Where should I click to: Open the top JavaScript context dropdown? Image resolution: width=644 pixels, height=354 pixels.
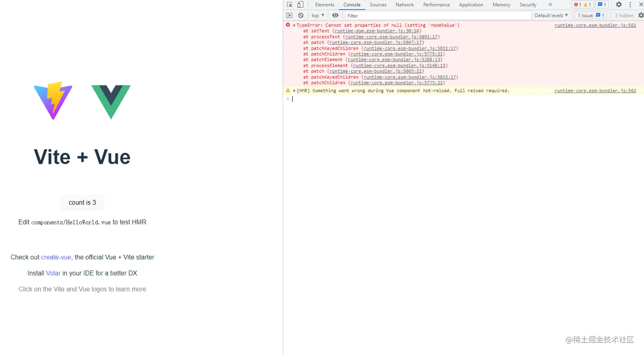click(318, 15)
